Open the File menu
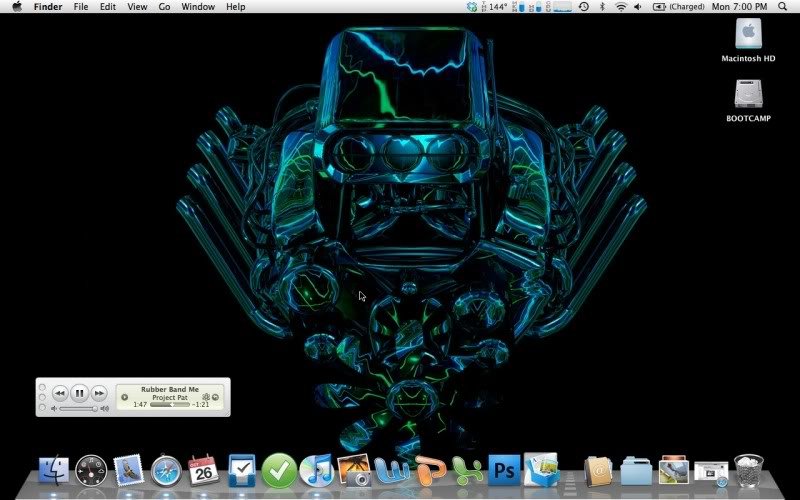The width and height of the screenshot is (800, 500). pos(81,7)
